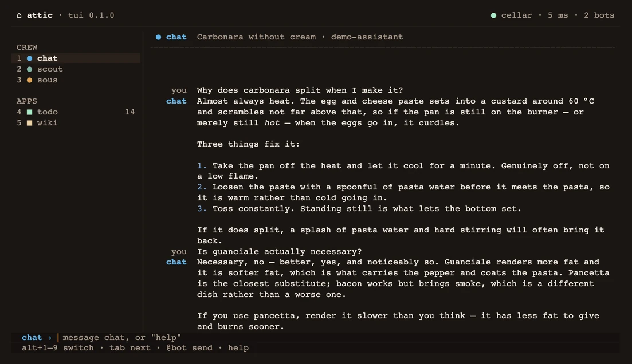
Task: Open the wiki app
Action: 76,123
